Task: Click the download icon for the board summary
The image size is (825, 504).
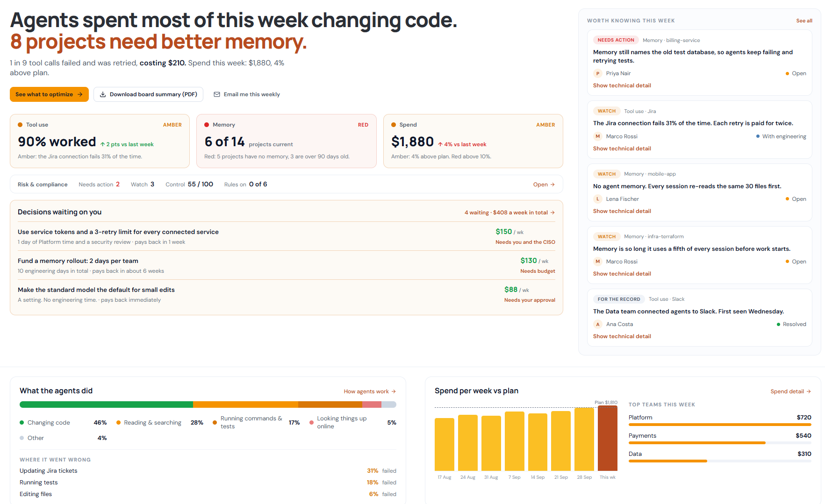Action: (x=103, y=94)
